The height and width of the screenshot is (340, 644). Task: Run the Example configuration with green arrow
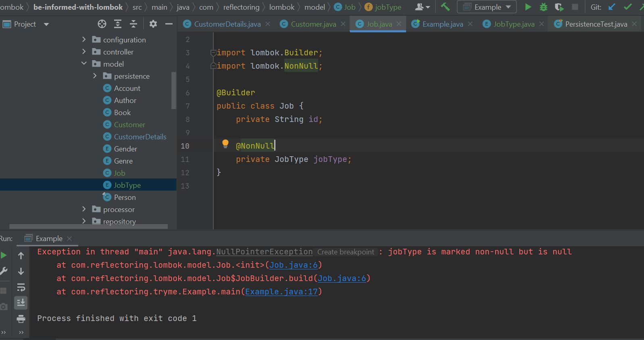pos(528,7)
